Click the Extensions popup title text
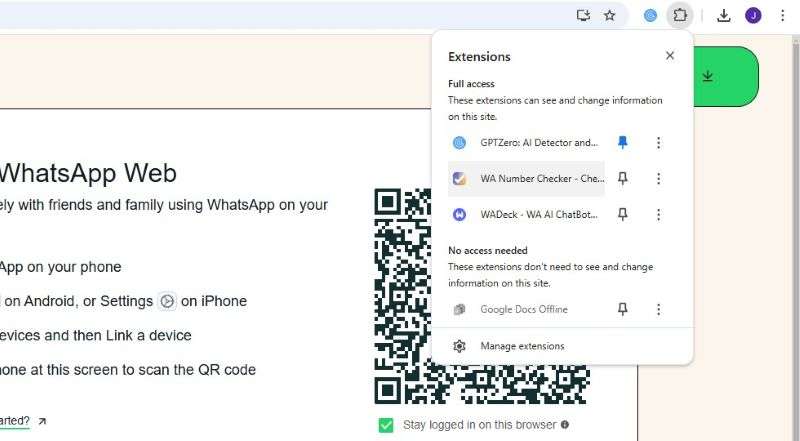The width and height of the screenshot is (800, 441). (479, 57)
